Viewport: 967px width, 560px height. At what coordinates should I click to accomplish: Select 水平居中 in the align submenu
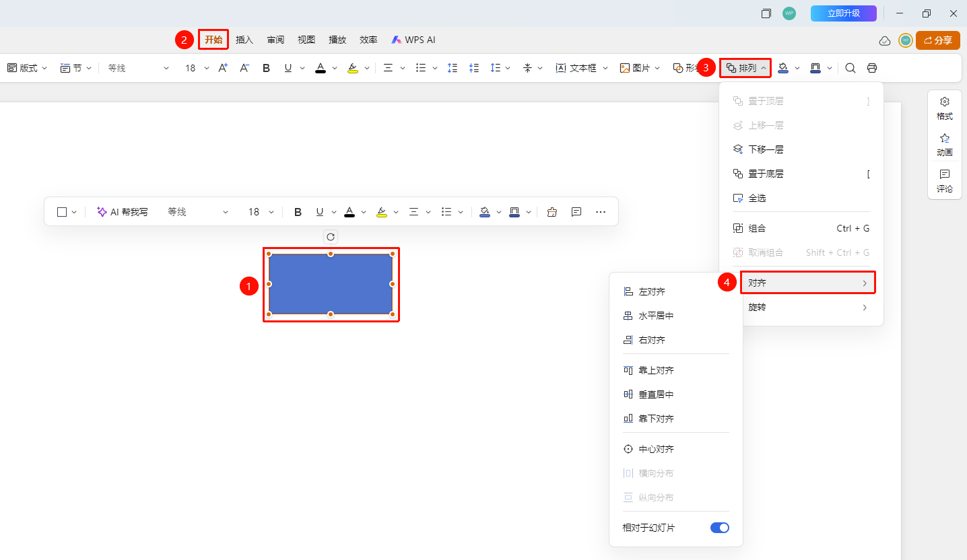[676, 316]
